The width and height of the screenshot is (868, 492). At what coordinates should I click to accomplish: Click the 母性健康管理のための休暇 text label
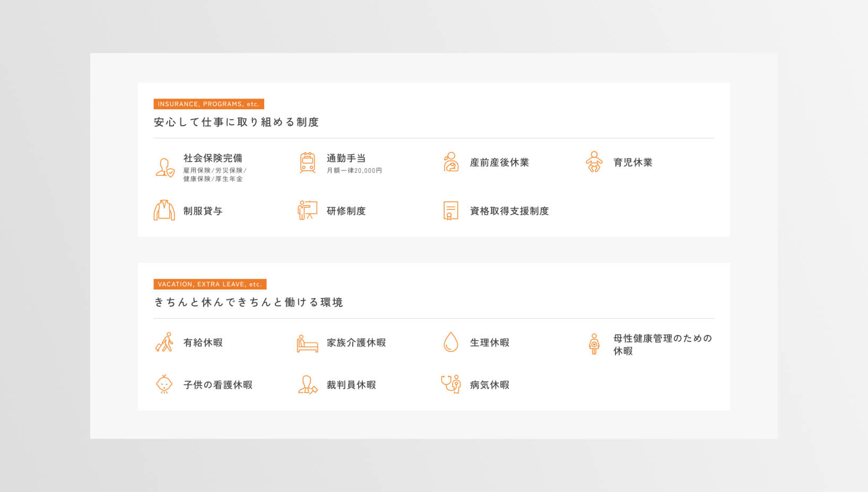tap(662, 344)
